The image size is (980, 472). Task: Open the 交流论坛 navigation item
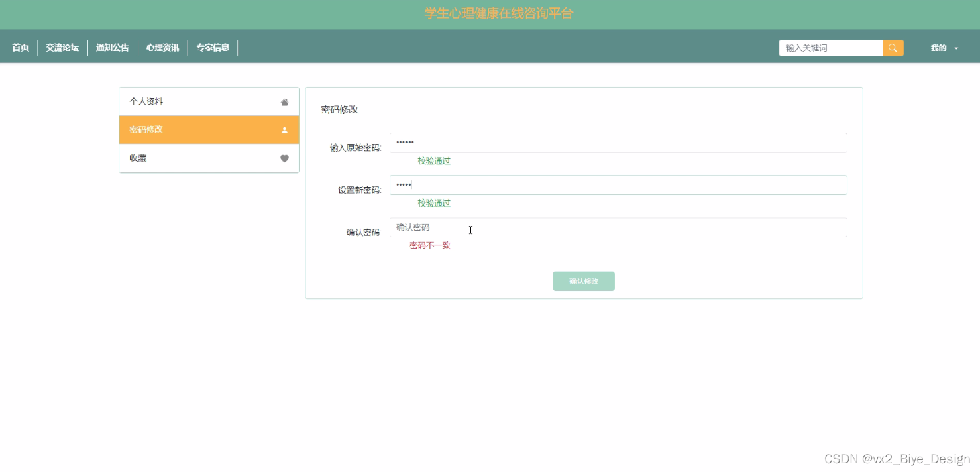62,48
